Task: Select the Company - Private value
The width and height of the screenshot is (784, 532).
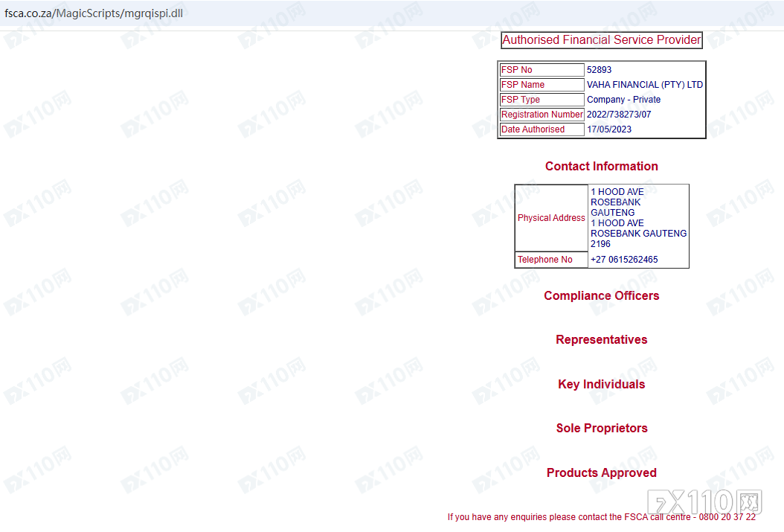Action: [x=623, y=100]
